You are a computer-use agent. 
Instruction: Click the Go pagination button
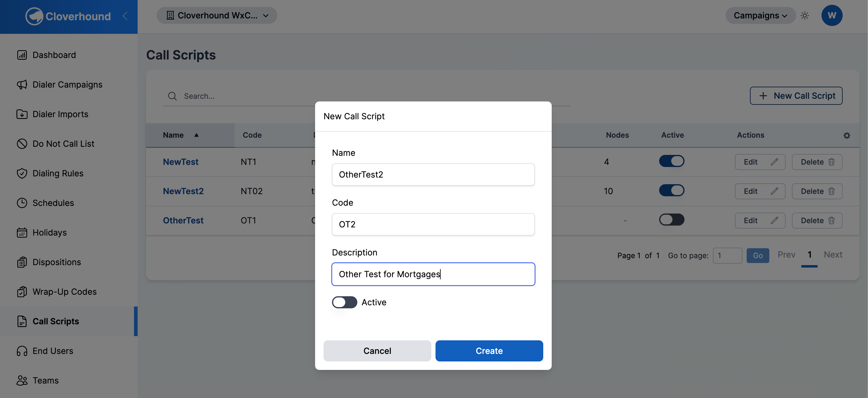pyautogui.click(x=758, y=255)
